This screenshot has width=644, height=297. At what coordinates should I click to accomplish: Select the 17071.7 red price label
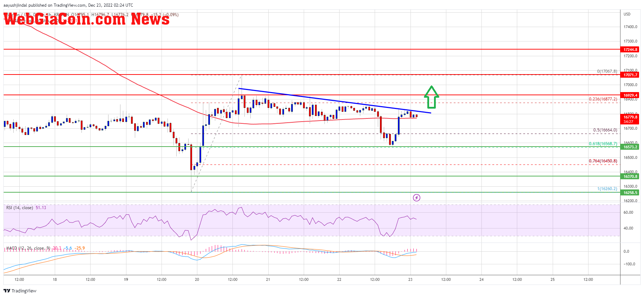[x=630, y=75]
